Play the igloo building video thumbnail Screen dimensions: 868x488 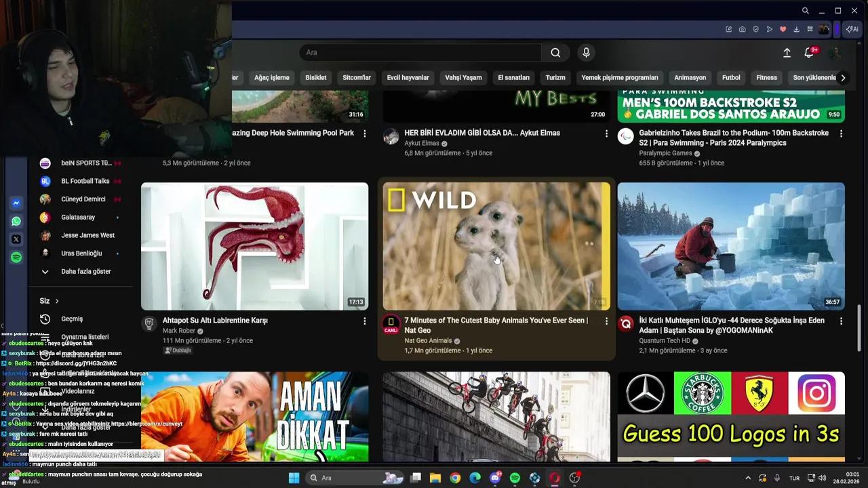click(731, 246)
